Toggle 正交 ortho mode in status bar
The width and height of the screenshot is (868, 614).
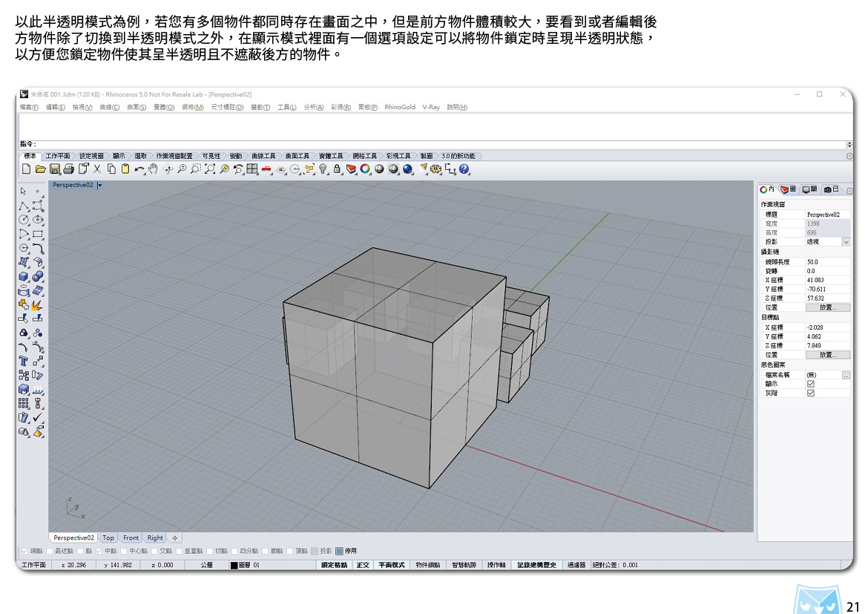tap(363, 565)
